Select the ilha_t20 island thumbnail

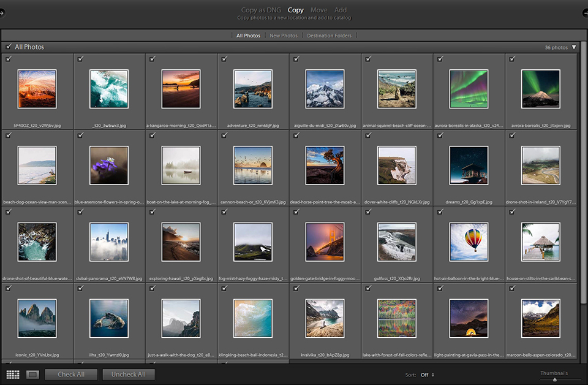(x=109, y=319)
